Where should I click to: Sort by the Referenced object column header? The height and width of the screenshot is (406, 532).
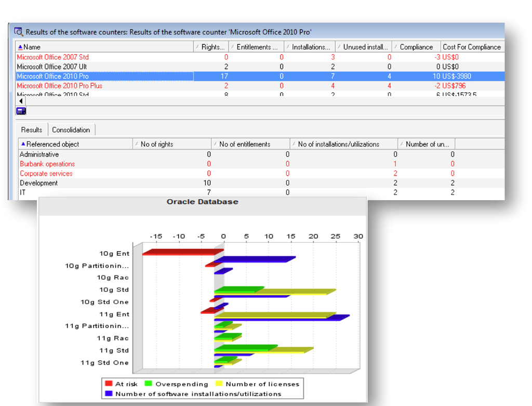pyautogui.click(x=76, y=144)
